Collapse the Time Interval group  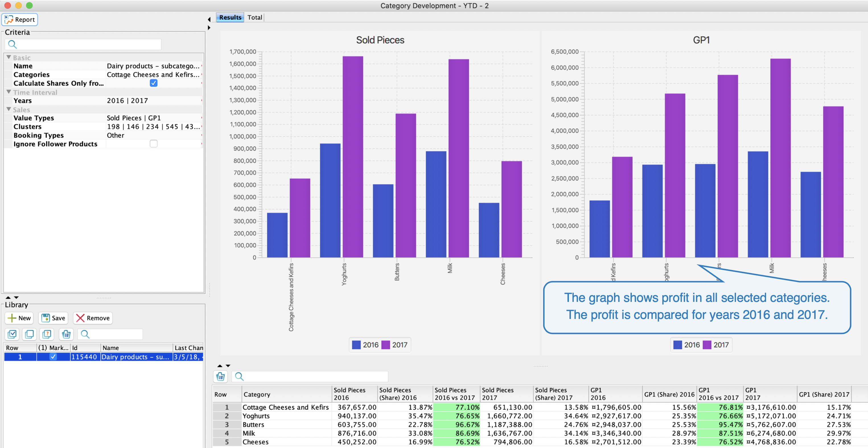[9, 92]
